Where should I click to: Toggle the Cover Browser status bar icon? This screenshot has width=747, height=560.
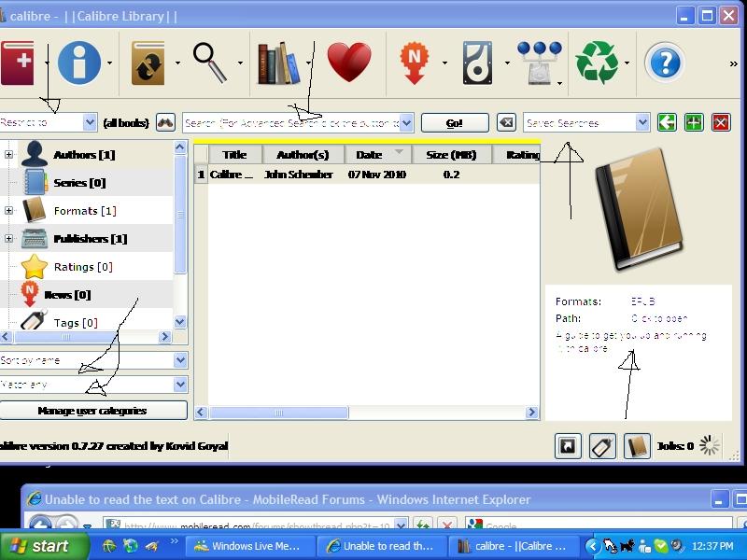568,446
